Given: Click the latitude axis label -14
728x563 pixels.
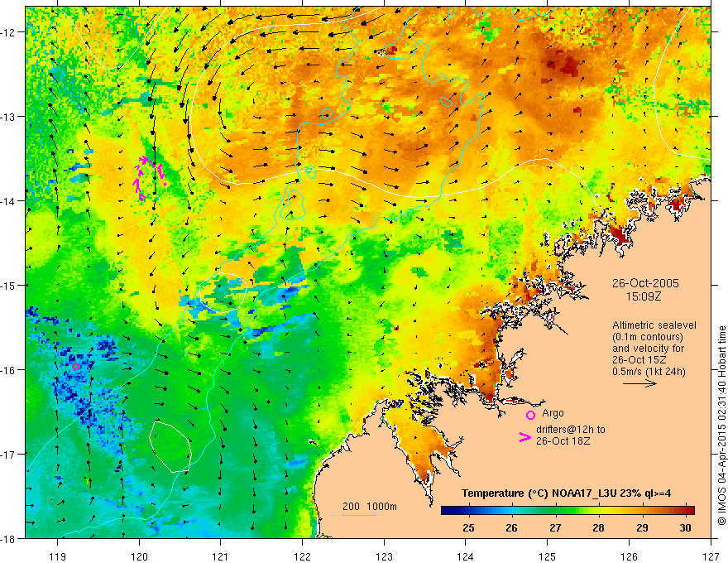Looking at the screenshot, I should (8, 200).
